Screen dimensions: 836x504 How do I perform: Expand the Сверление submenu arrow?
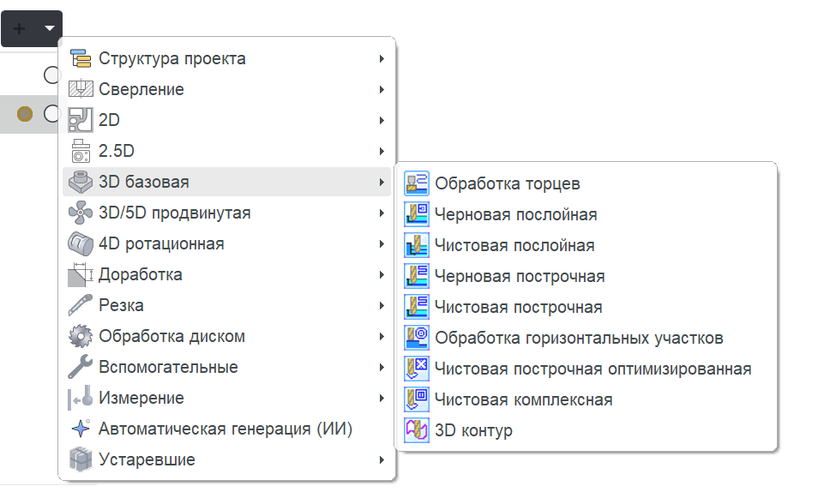tap(382, 89)
